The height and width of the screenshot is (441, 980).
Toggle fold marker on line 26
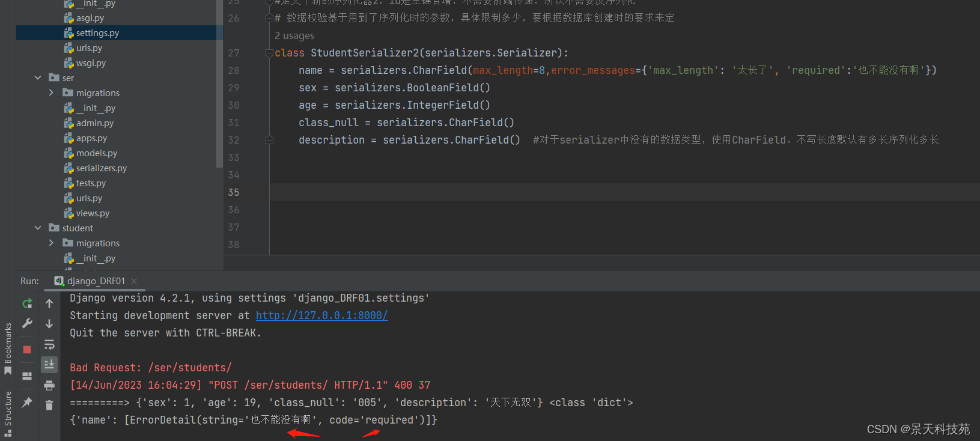coord(269,18)
